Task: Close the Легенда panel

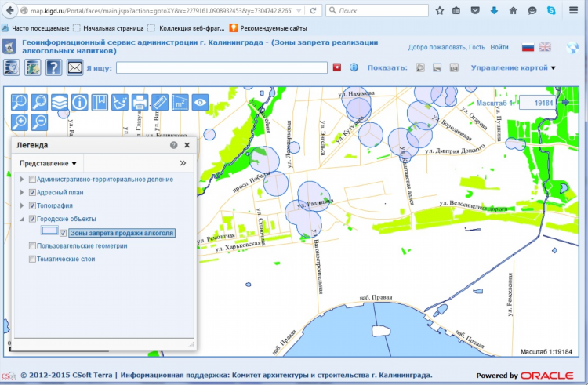Action: [187, 145]
